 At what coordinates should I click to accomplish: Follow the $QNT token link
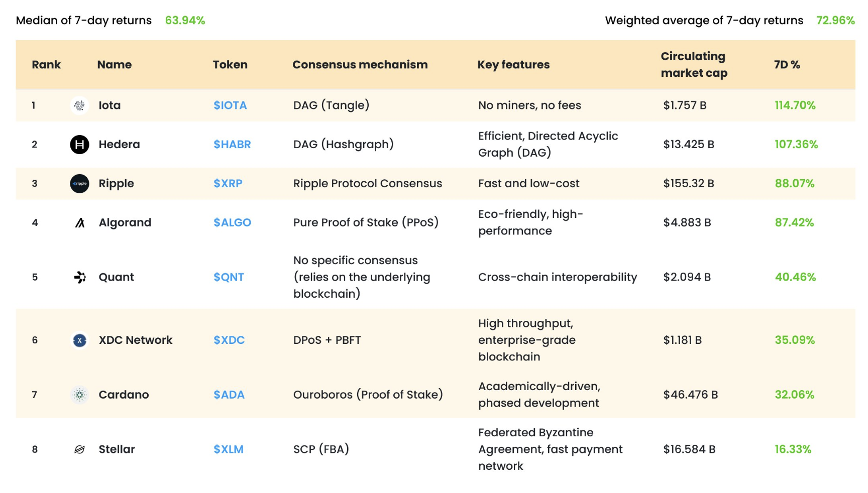[229, 277]
